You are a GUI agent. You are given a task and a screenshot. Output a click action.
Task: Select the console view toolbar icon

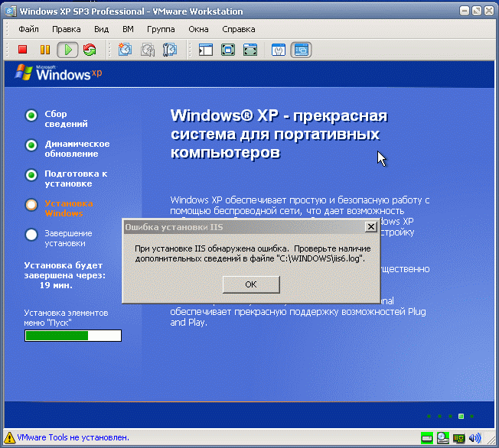(x=301, y=50)
